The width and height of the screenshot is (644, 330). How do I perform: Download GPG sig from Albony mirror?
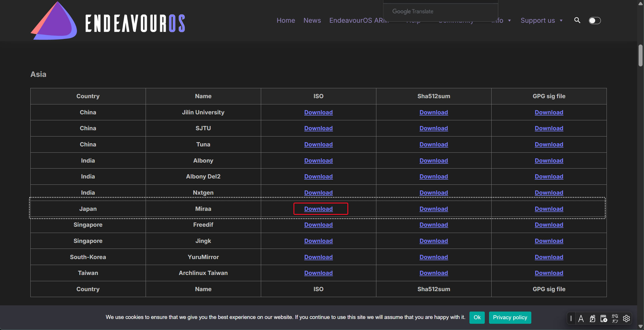point(549,161)
